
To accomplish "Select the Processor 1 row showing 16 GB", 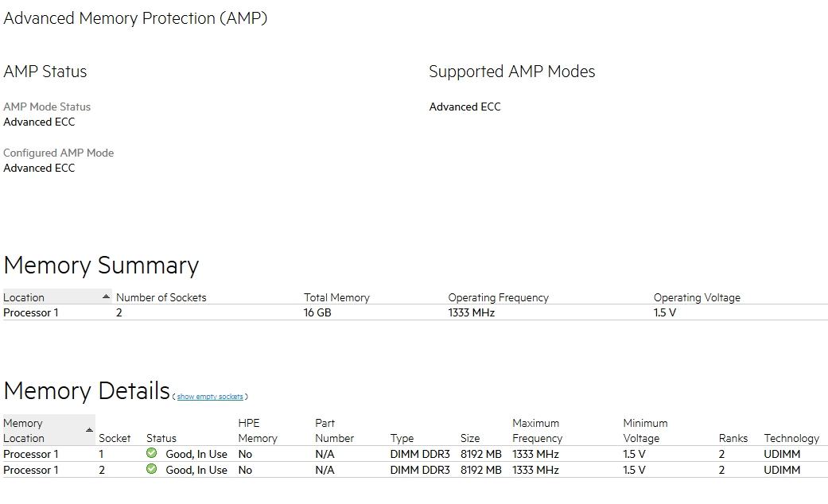I will tap(318, 312).
